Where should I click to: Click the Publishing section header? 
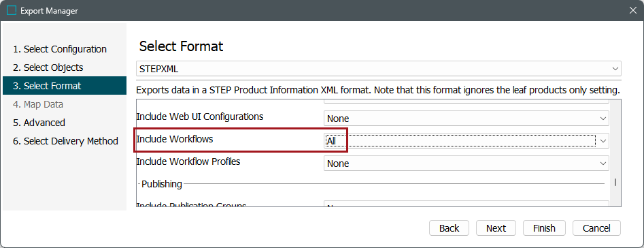click(162, 184)
